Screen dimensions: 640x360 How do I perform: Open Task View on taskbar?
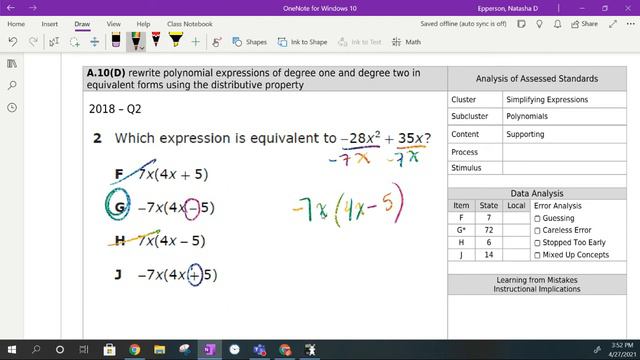coord(84,350)
